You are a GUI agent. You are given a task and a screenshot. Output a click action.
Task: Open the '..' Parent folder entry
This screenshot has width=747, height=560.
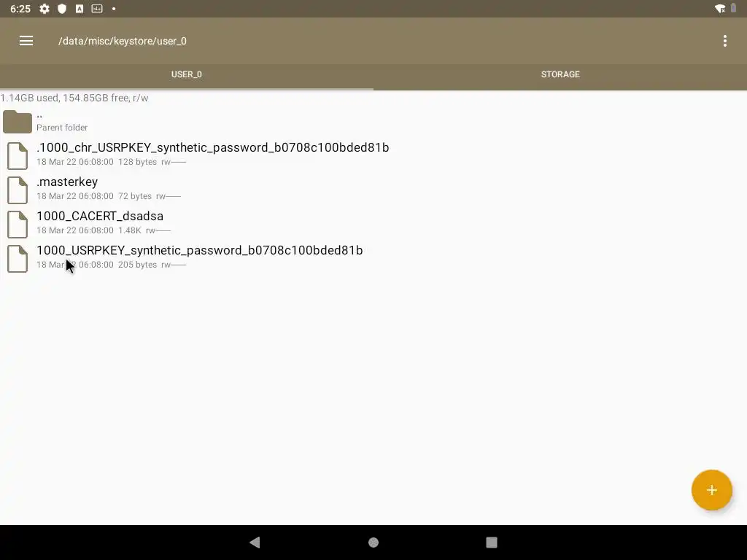[x=373, y=121]
